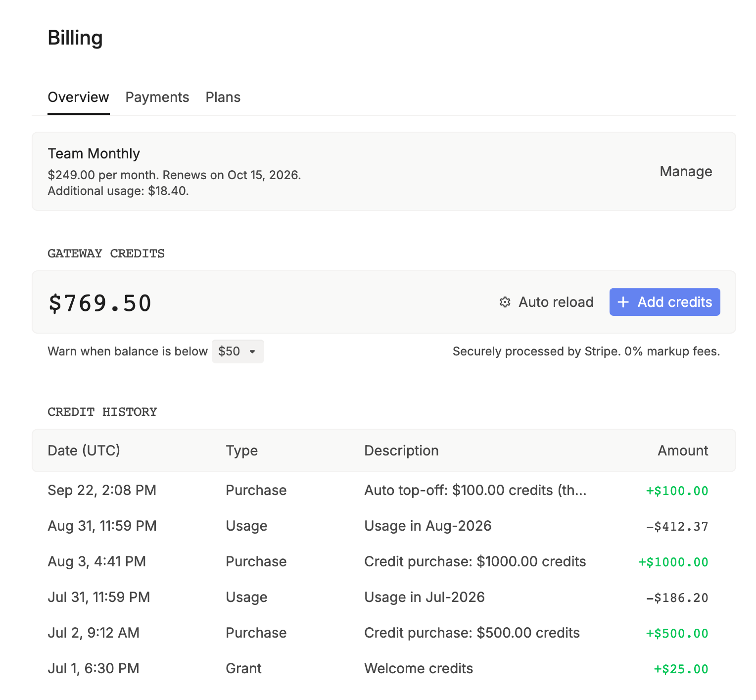Click the -$186.20 amount
This screenshot has width=756, height=700.
click(677, 598)
